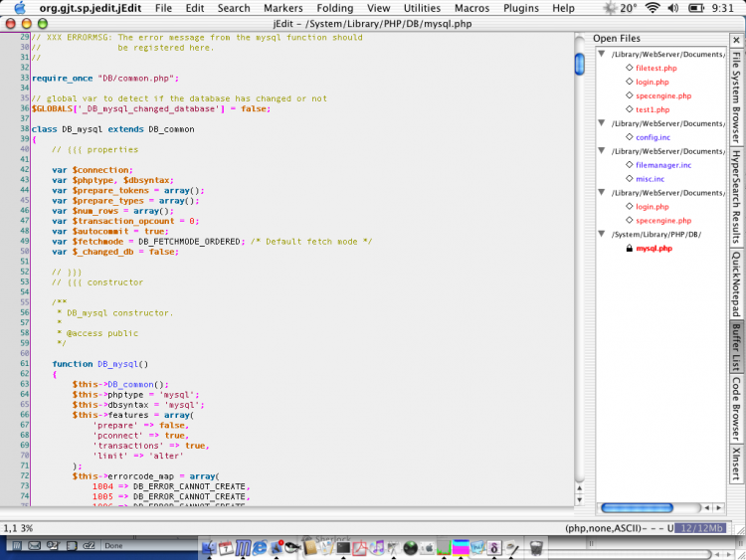The height and width of the screenshot is (560, 746).
Task: Click the editor vertical scrollbar thumb
Action: tap(579, 64)
